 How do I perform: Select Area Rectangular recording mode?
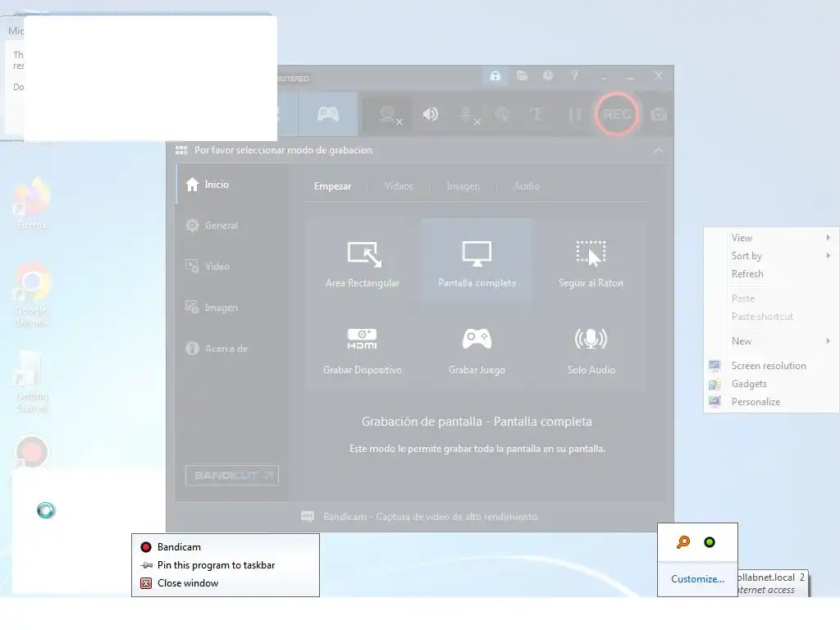(363, 262)
